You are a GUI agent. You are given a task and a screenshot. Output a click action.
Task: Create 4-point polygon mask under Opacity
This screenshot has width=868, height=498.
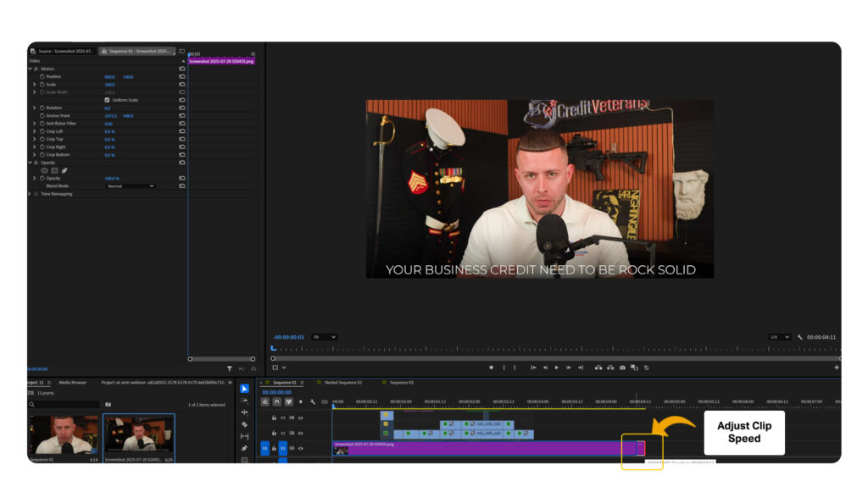tap(54, 170)
